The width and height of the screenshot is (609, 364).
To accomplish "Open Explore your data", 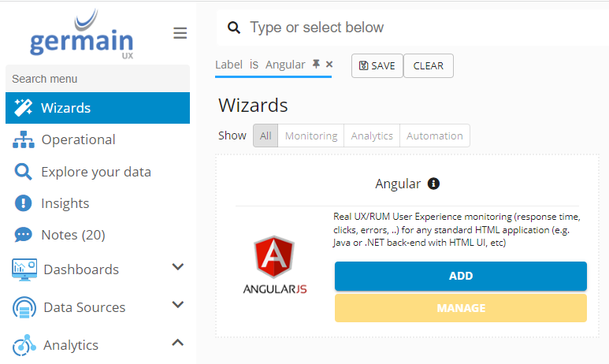I will click(95, 172).
